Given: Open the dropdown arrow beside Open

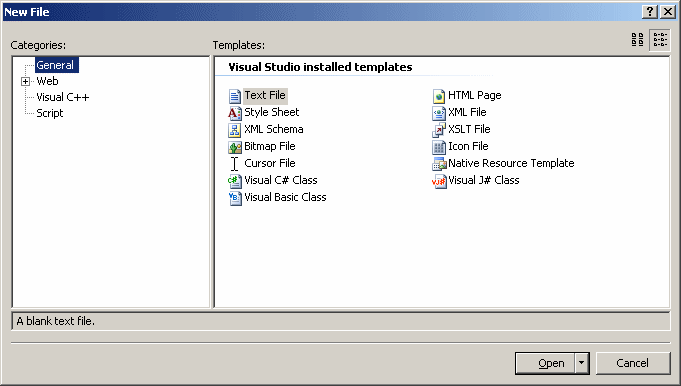Looking at the screenshot, I should [582, 363].
